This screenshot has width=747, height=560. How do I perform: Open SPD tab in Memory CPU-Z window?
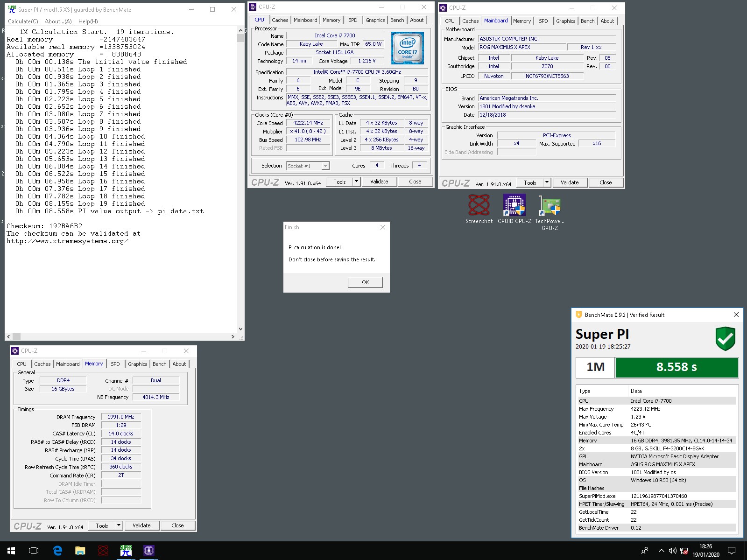click(x=115, y=364)
